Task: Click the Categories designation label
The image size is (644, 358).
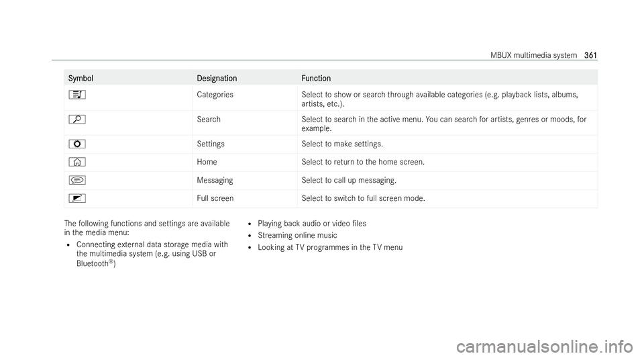Action: 215,95
